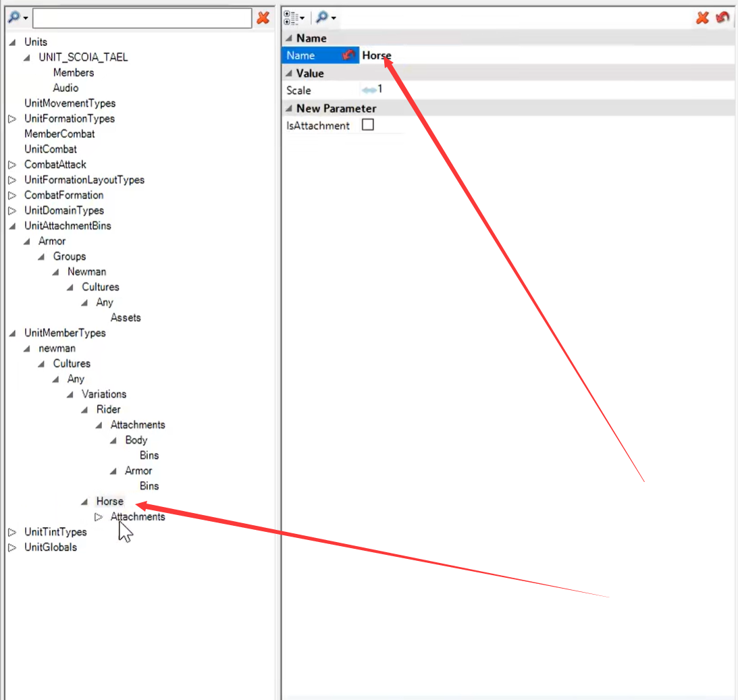Select Armor under UnitAttachmentBins
Viewport: 738px width, 700px height.
pyautogui.click(x=52, y=241)
